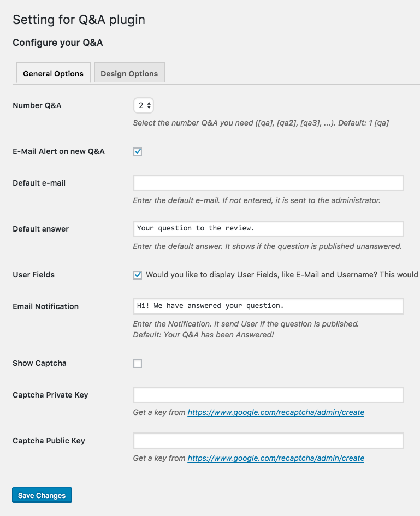The height and width of the screenshot is (516, 420).
Task: Focus the Captcha Public Key field
Action: click(269, 440)
